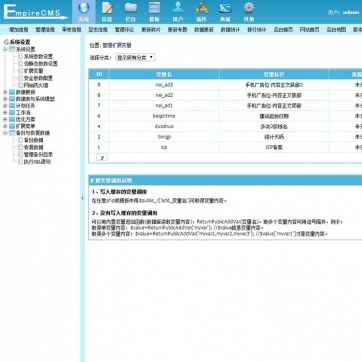The height and width of the screenshot is (362, 362).
Task: Click folder icon beside 扩展菜单
Action: point(12,126)
